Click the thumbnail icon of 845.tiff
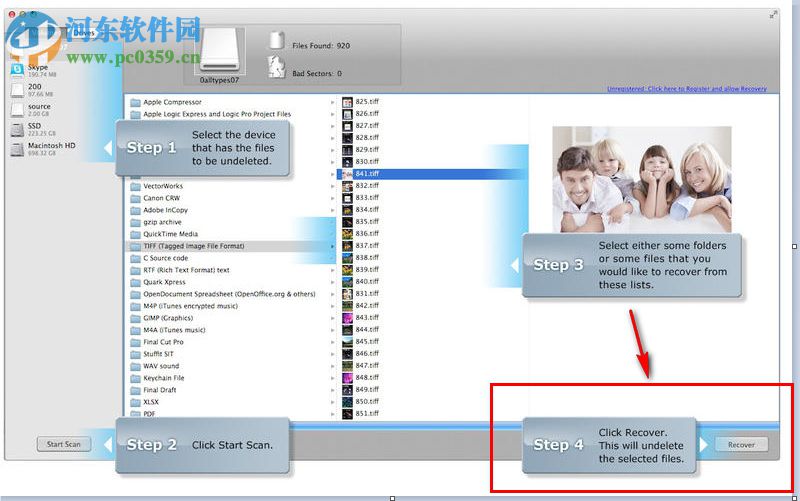Viewport: 800px width, 501px height. coord(347,342)
